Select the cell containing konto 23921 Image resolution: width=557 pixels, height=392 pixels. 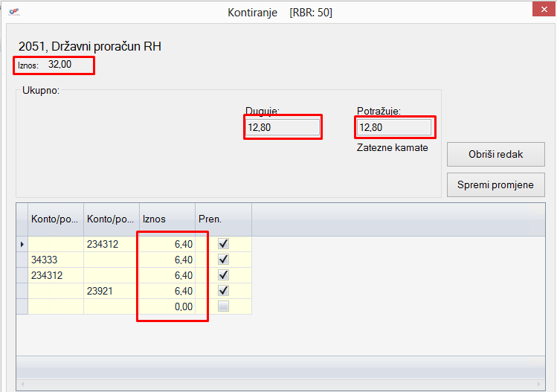(x=111, y=291)
